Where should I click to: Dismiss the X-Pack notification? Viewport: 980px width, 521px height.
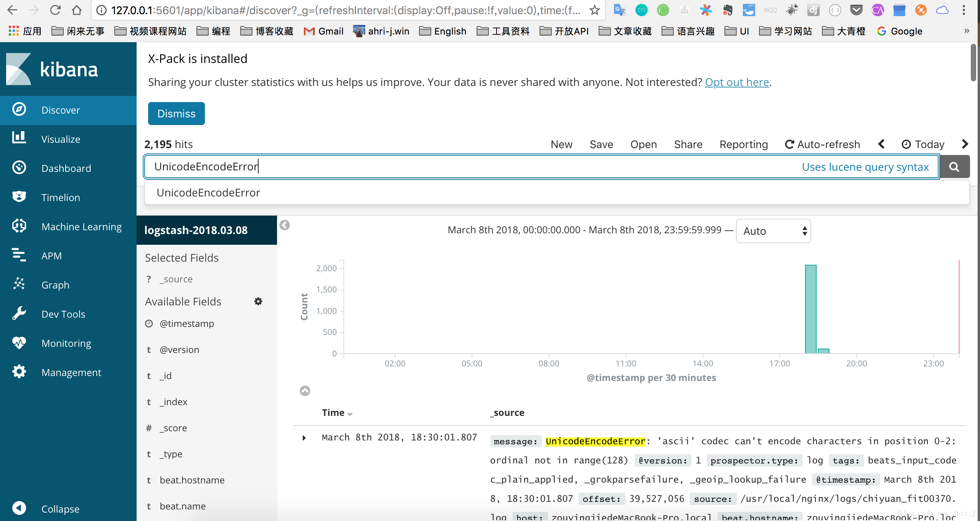[177, 114]
